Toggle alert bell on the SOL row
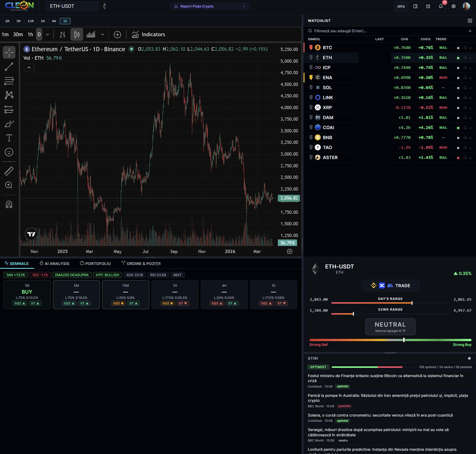This screenshot has width=476, height=454. [x=465, y=87]
